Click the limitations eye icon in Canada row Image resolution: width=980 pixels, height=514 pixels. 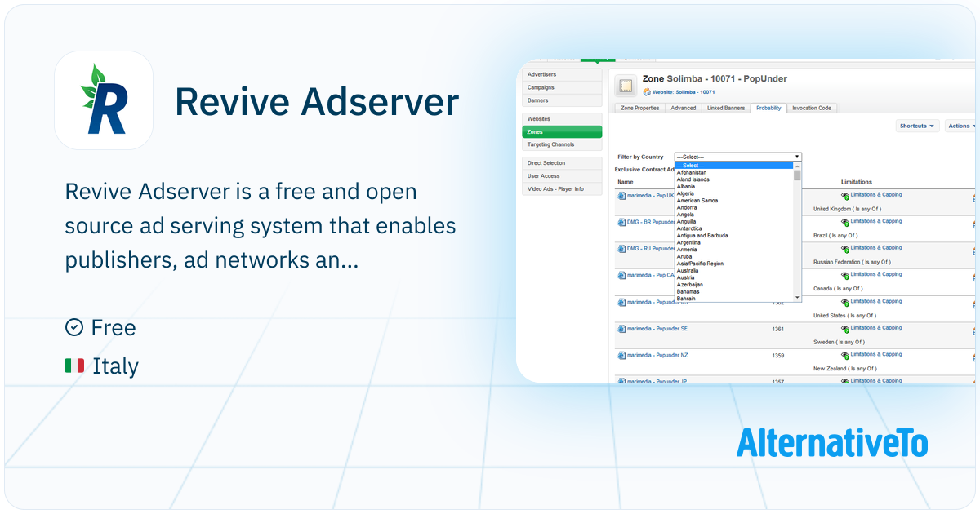point(845,276)
